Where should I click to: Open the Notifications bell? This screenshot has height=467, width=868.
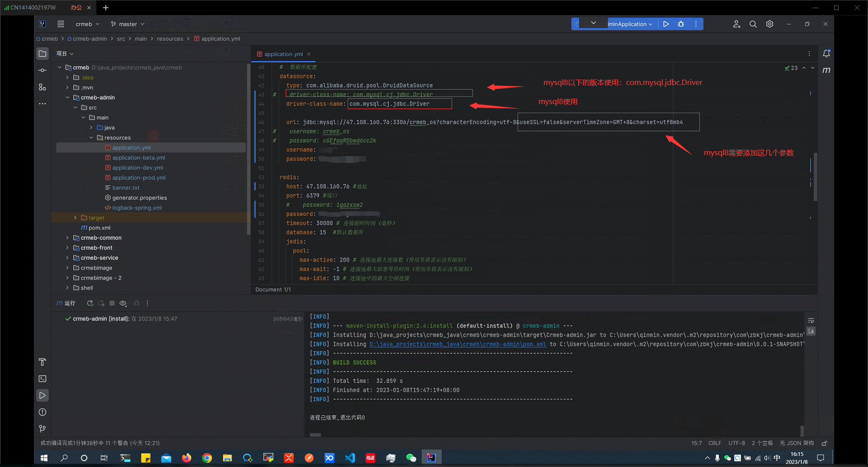(826, 53)
